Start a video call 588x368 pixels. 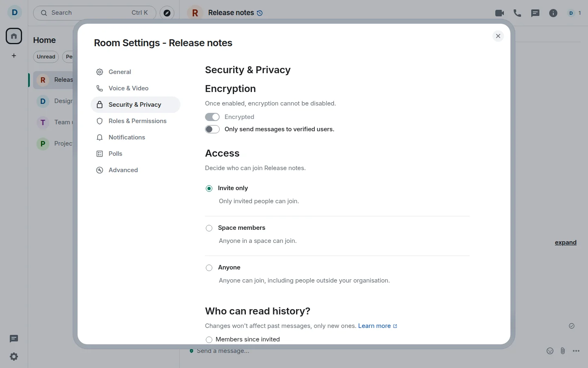[x=500, y=13]
